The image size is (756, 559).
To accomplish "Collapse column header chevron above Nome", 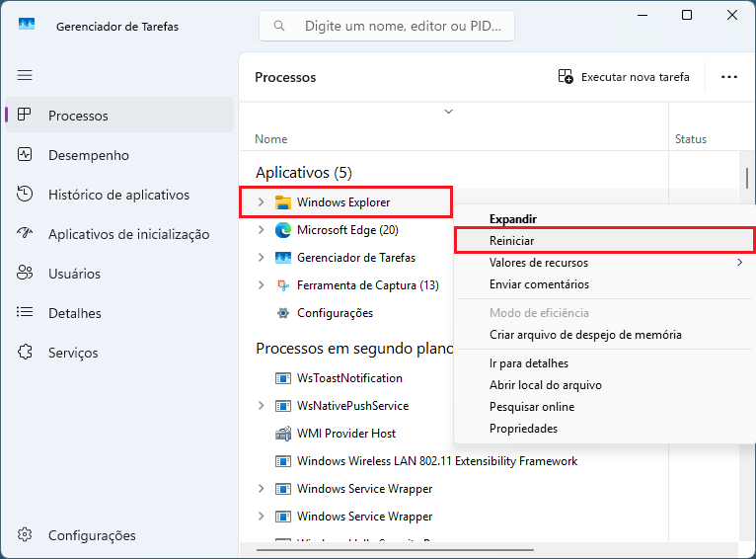I will 448,112.
